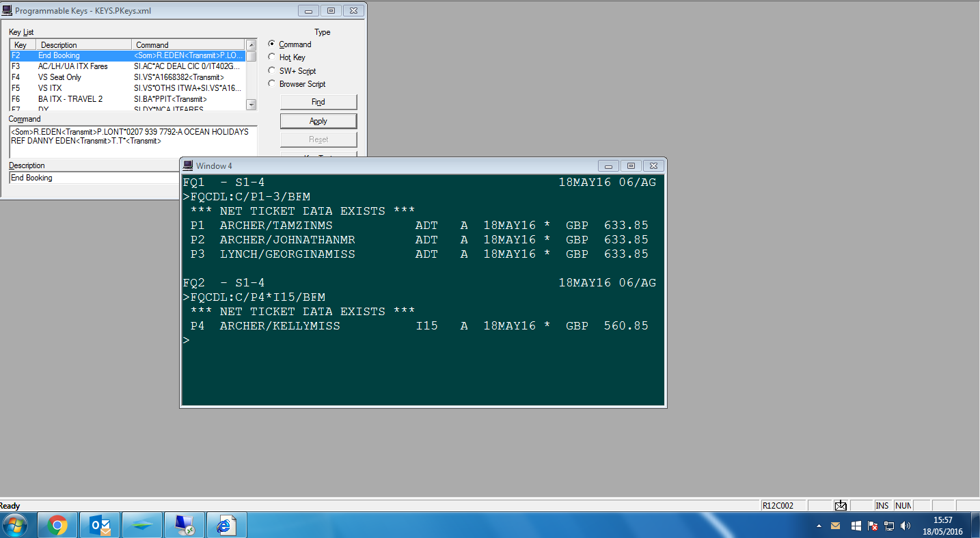980x538 pixels.
Task: Click the Apply button
Action: point(318,121)
